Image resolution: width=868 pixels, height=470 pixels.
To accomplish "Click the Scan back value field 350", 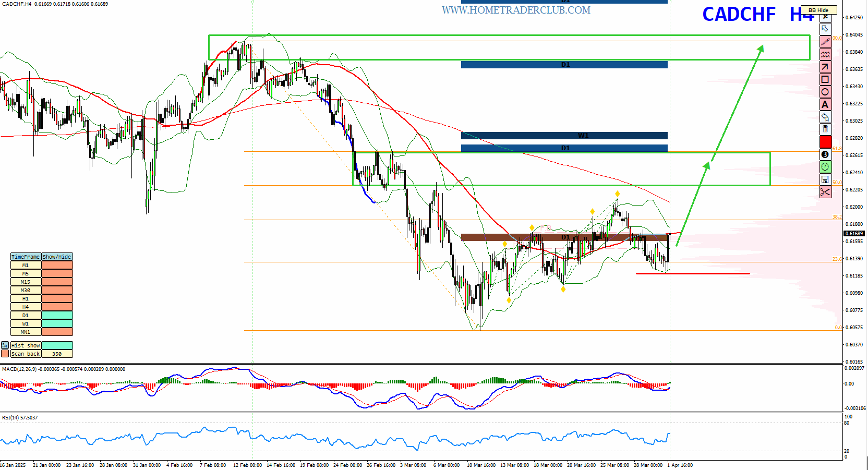I will [x=57, y=354].
